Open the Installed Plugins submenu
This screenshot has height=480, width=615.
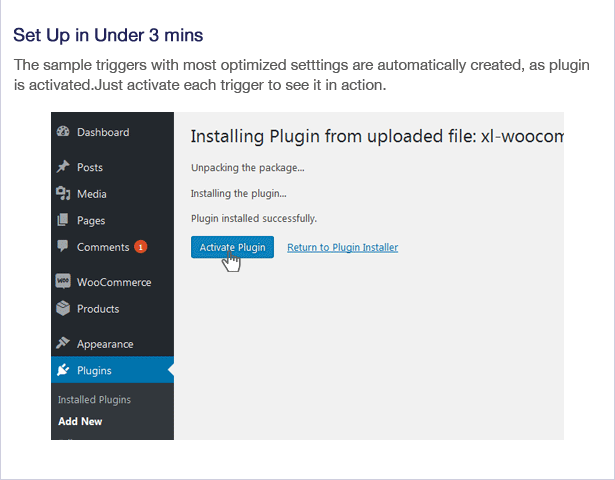click(x=95, y=400)
